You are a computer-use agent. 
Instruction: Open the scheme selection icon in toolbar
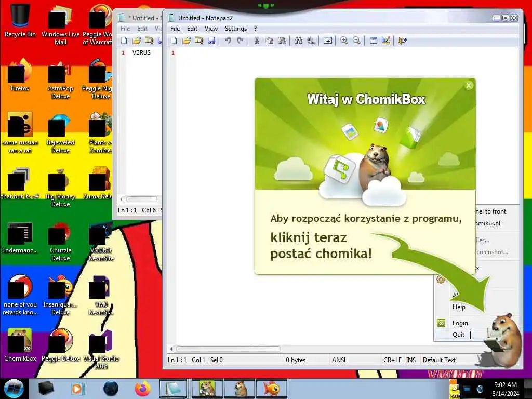pyautogui.click(x=373, y=41)
